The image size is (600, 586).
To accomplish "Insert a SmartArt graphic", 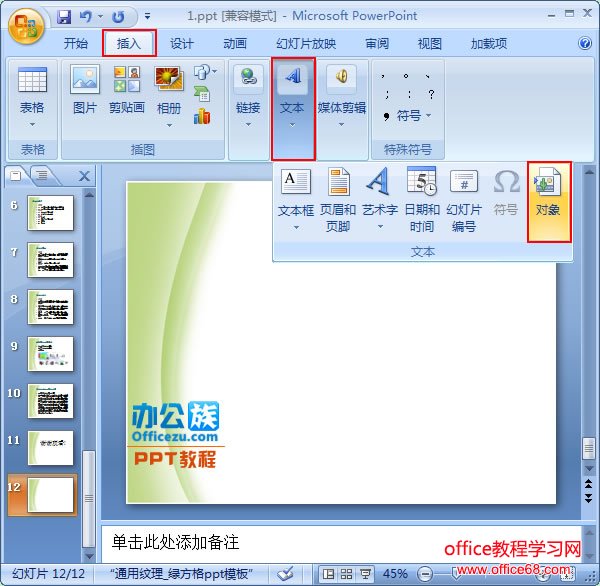I will pyautogui.click(x=202, y=94).
